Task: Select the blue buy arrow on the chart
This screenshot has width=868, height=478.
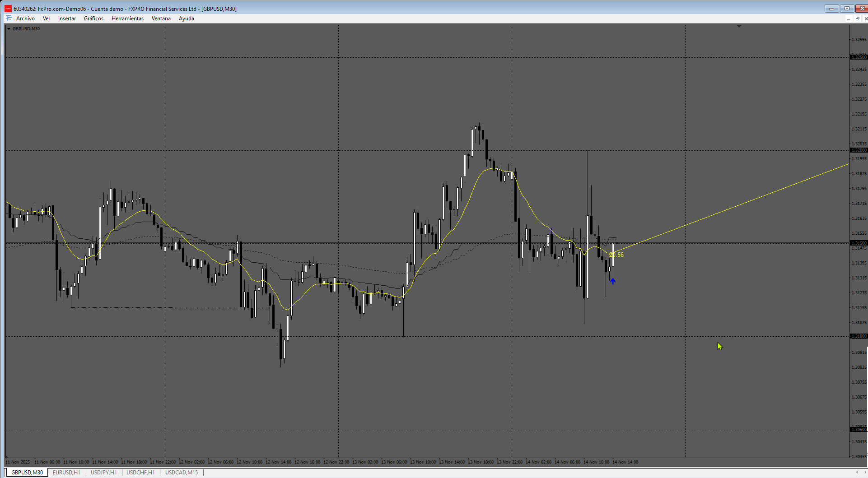Action: click(612, 281)
